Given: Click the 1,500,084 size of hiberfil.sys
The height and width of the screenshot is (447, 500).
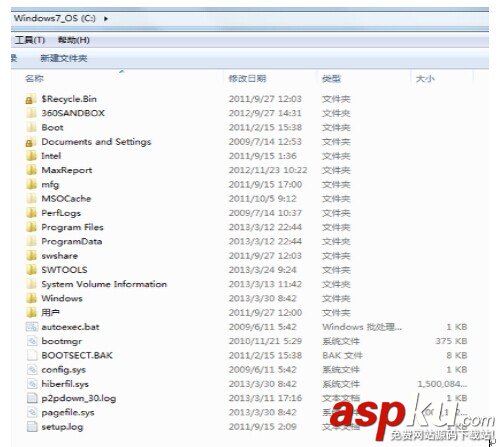Looking at the screenshot, I should (x=442, y=384).
